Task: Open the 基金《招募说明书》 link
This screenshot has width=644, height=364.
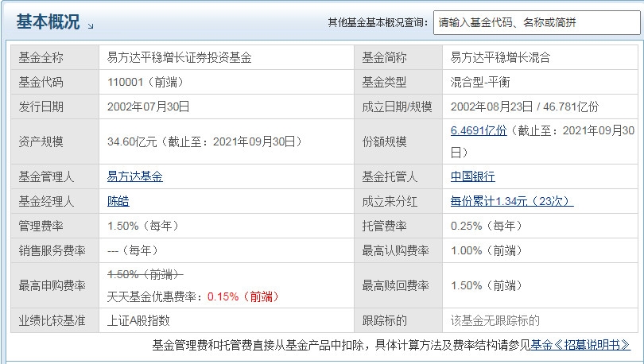Action: (x=580, y=345)
